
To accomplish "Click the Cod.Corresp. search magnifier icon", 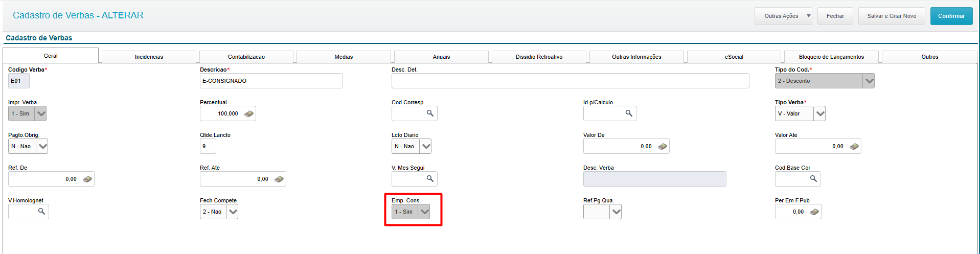I will click(430, 113).
